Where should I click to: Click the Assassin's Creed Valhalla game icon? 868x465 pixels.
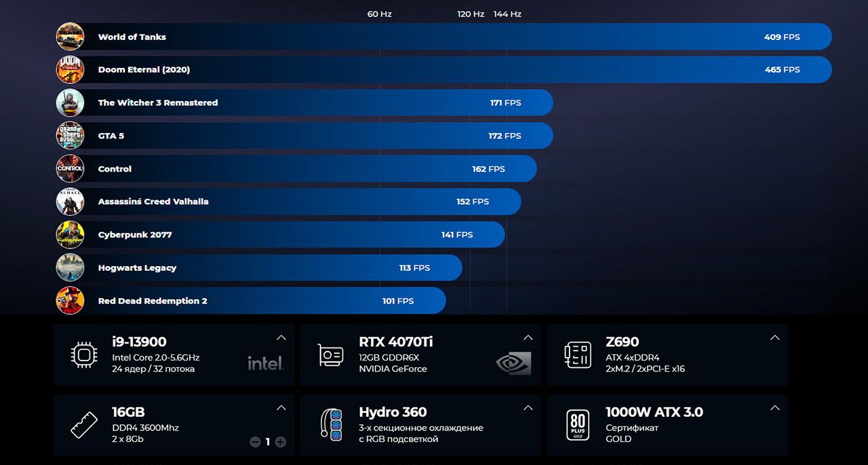[70, 202]
